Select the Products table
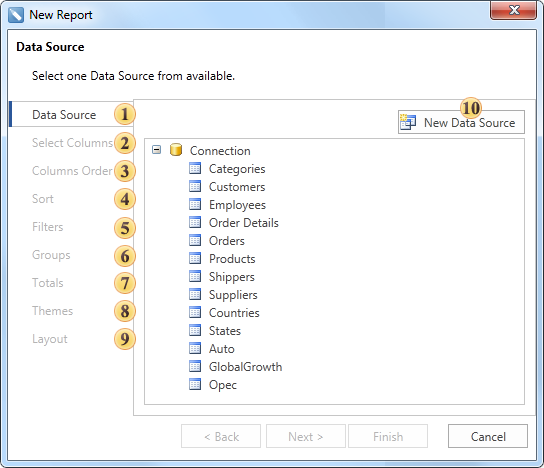The image size is (544, 468). (232, 259)
